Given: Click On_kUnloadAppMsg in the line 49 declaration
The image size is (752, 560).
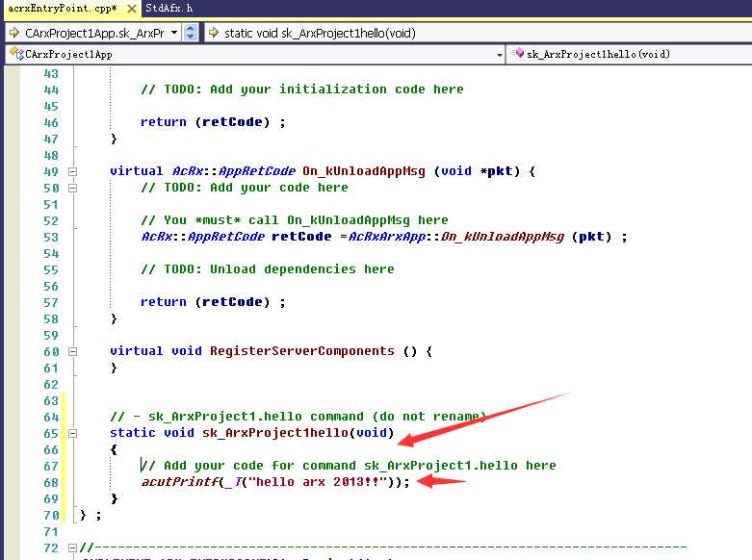Looking at the screenshot, I should click(364, 171).
